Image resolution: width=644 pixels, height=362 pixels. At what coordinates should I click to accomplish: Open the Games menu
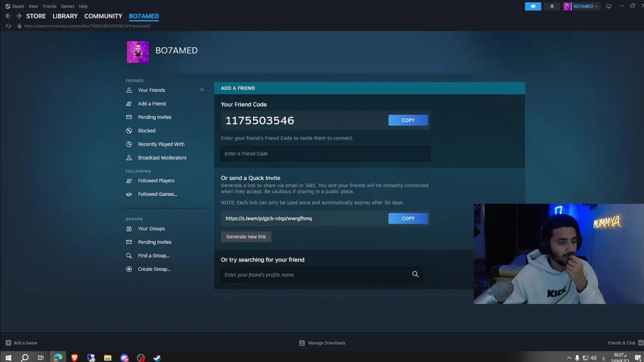pyautogui.click(x=67, y=7)
